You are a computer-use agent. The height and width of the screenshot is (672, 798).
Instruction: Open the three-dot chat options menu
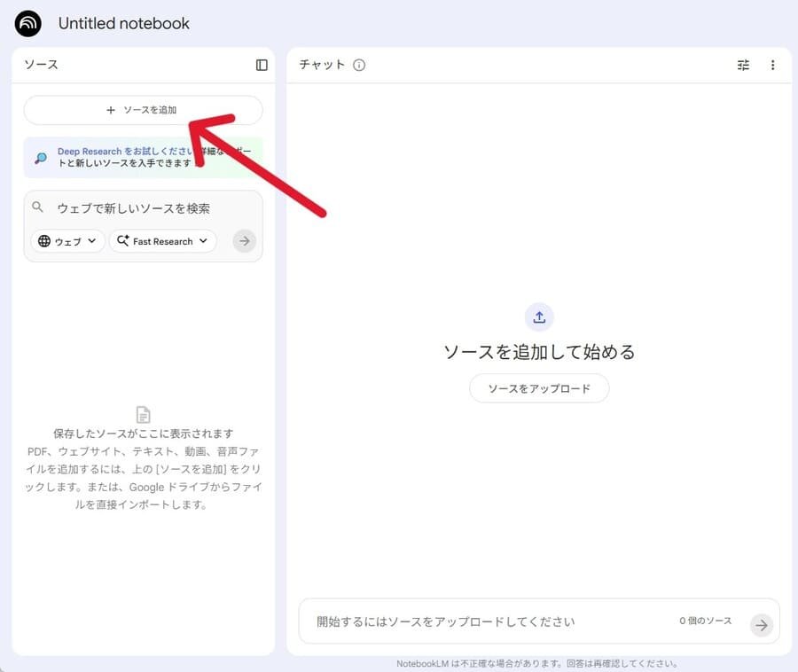pos(773,65)
